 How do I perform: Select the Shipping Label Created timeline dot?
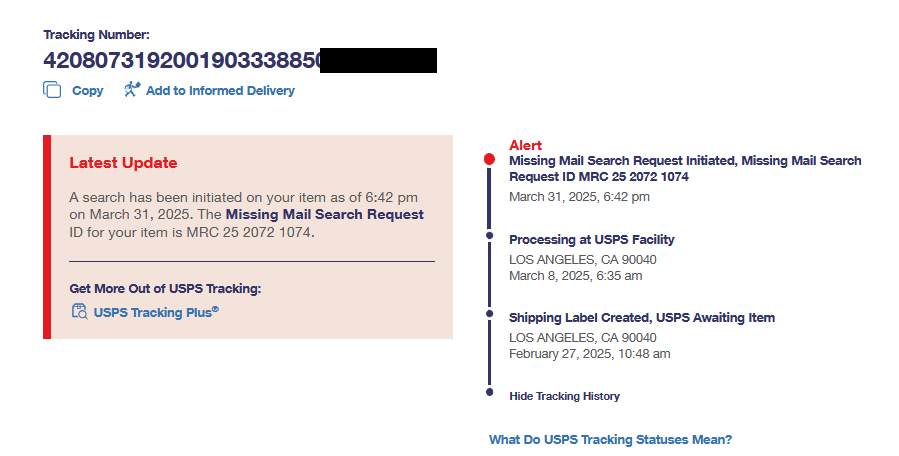[489, 314]
